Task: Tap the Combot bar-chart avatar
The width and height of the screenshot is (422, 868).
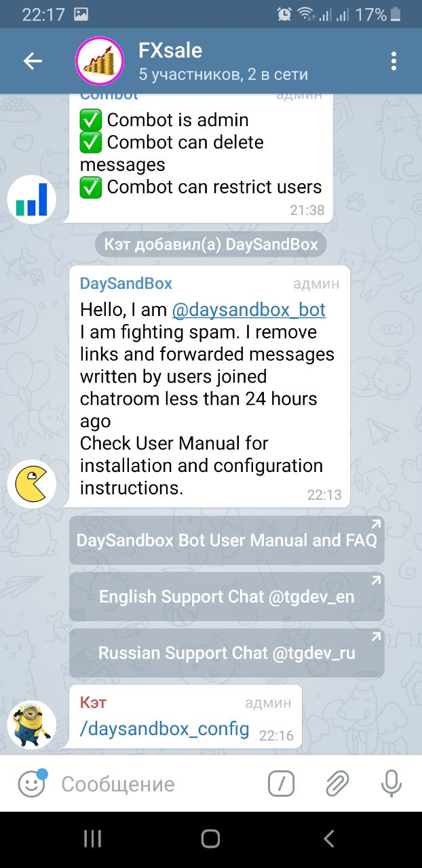Action: tap(32, 199)
